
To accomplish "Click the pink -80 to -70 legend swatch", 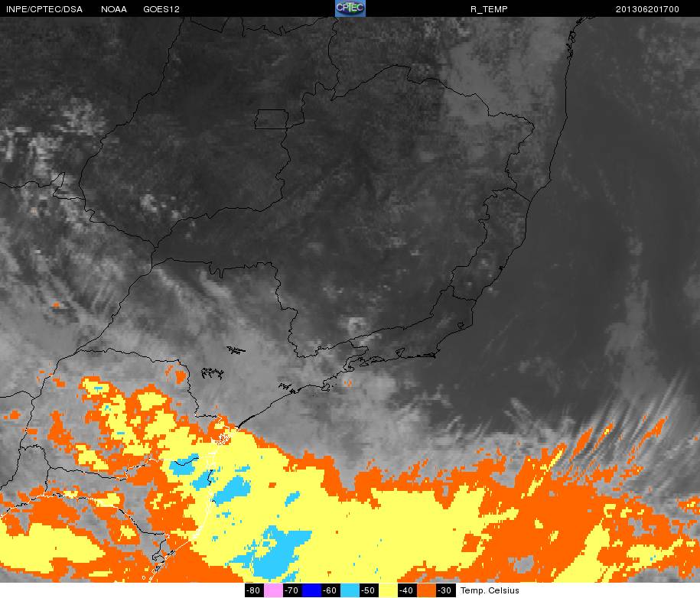I will coord(273,590).
